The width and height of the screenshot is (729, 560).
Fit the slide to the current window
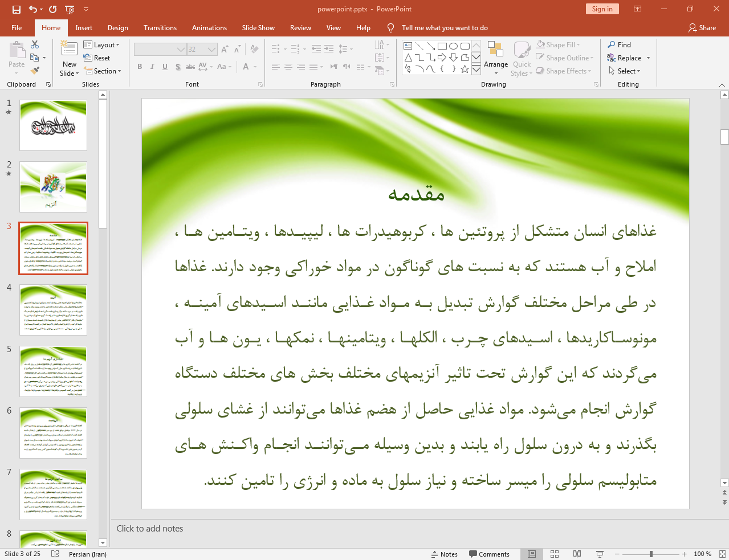(x=722, y=554)
